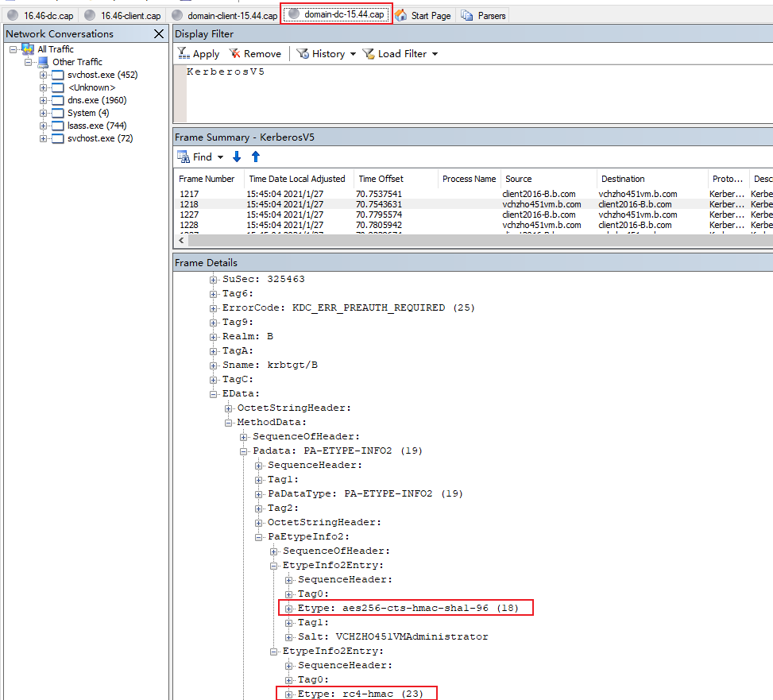
Task: Expand the ErrorCode KDC_ERR_PREAUTH_REQUIRED node
Action: (214, 308)
